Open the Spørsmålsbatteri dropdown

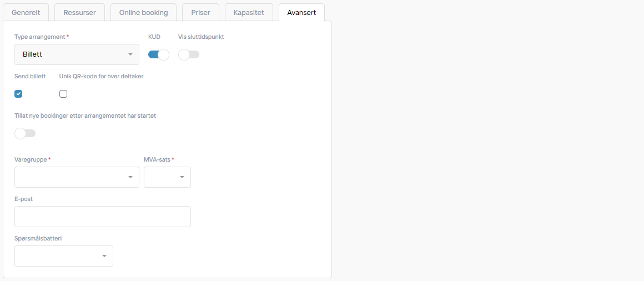coord(64,256)
